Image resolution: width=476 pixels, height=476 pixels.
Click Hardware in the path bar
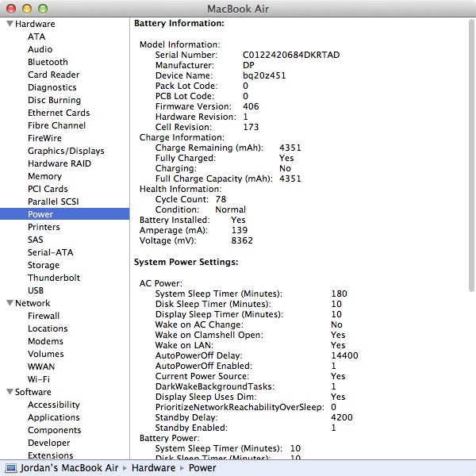[x=154, y=468]
